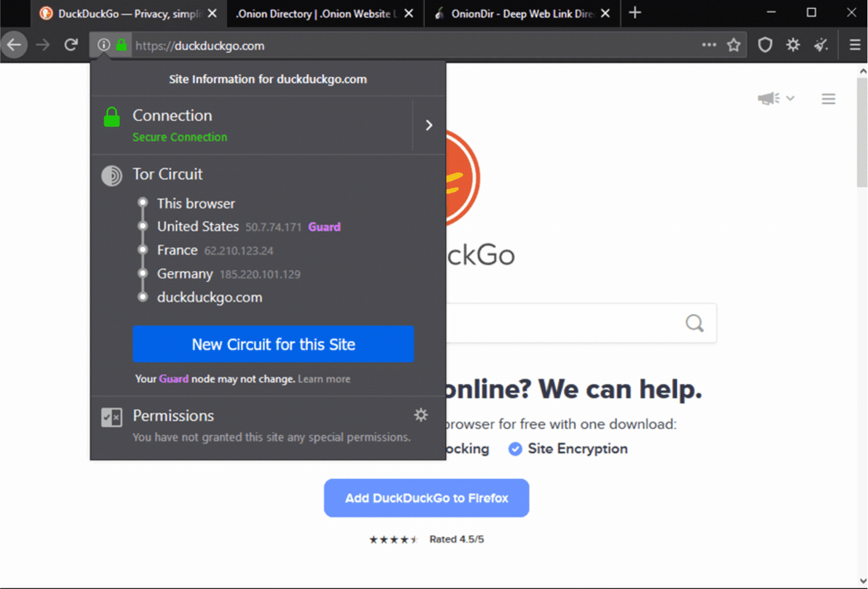Viewport: 868px width, 589px height.
Task: Click the scrollbar up arrow
Action: (862, 71)
